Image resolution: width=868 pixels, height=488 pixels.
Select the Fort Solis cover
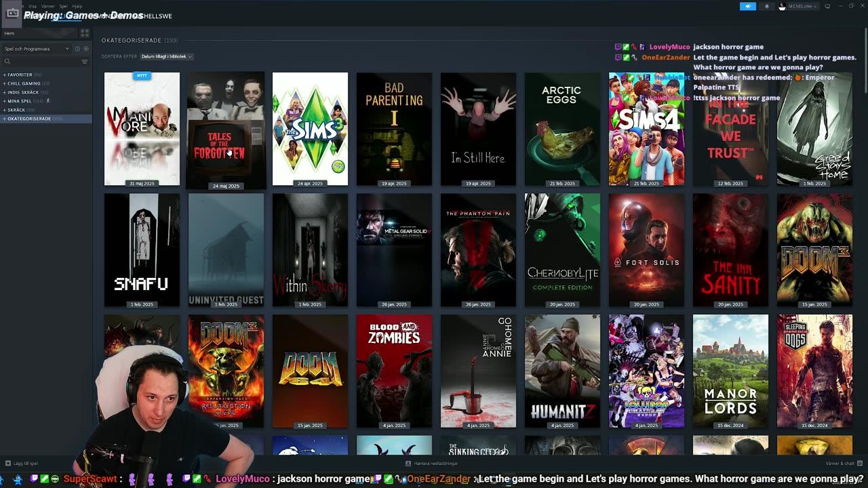(646, 250)
